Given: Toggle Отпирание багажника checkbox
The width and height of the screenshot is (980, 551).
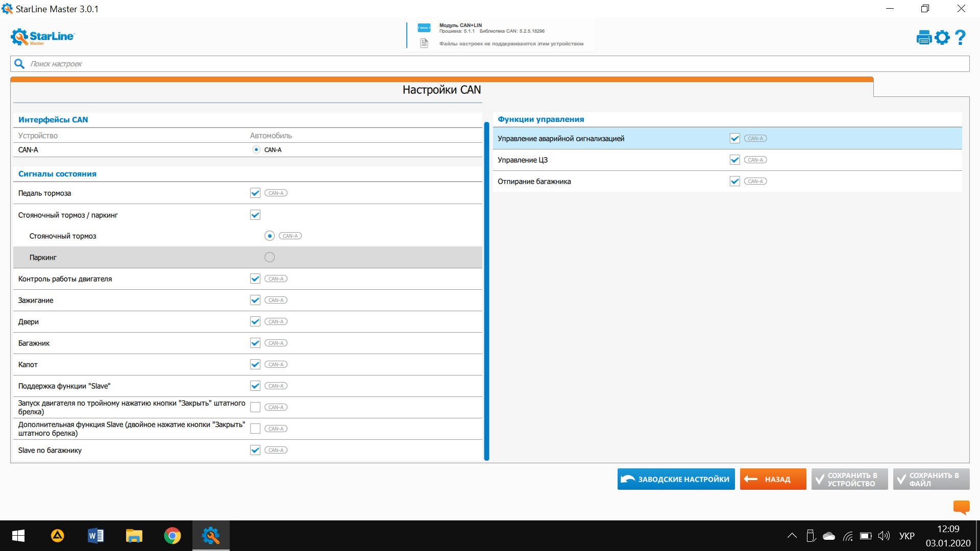Looking at the screenshot, I should (734, 181).
